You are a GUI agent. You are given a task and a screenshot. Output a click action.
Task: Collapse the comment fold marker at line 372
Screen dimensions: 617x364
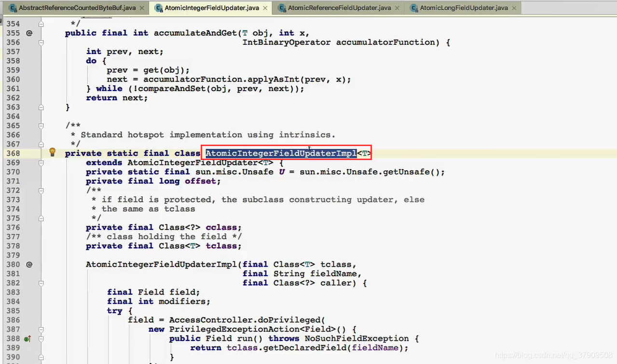41,190
